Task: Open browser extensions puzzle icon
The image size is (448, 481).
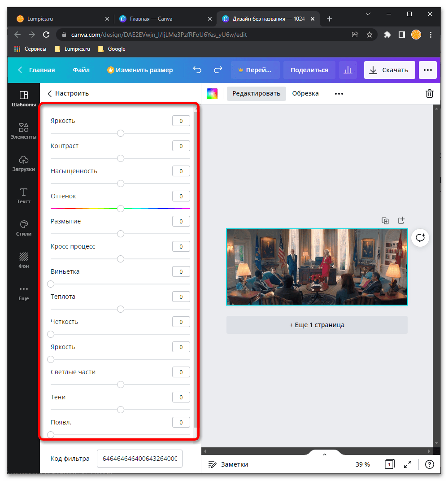Action: [x=387, y=35]
